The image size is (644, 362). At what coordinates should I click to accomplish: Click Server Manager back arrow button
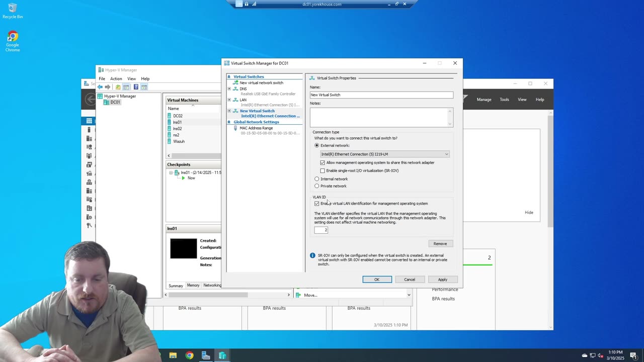click(x=90, y=99)
